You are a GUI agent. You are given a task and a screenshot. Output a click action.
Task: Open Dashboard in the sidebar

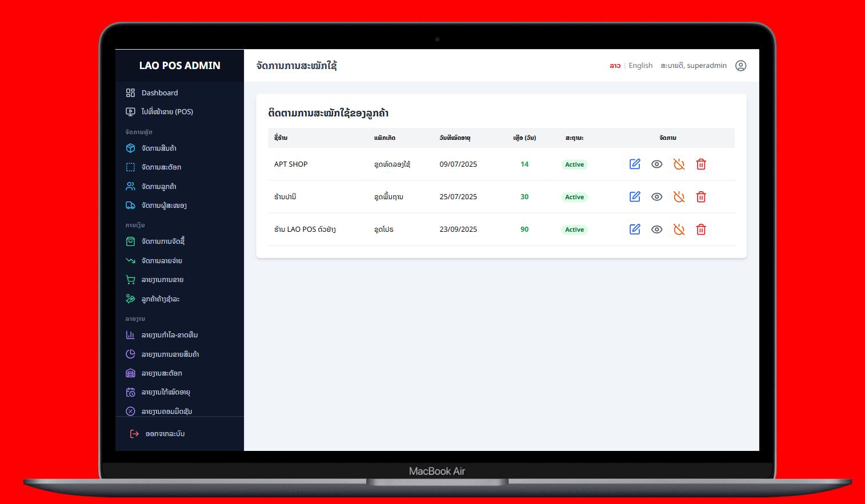[x=159, y=93]
